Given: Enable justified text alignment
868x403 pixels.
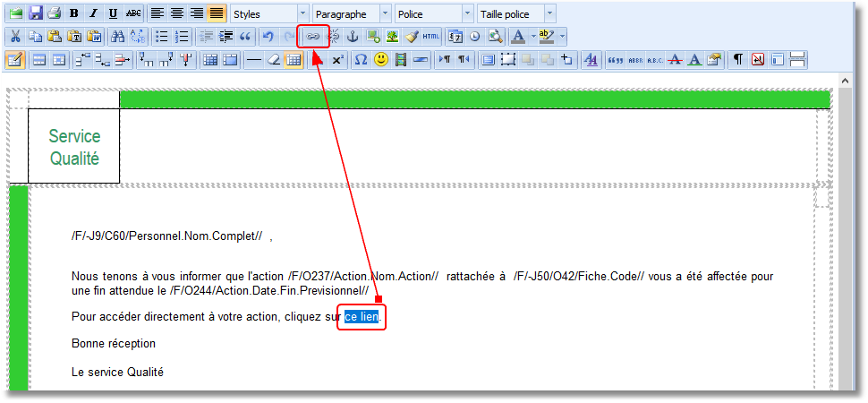Looking at the screenshot, I should (x=216, y=13).
